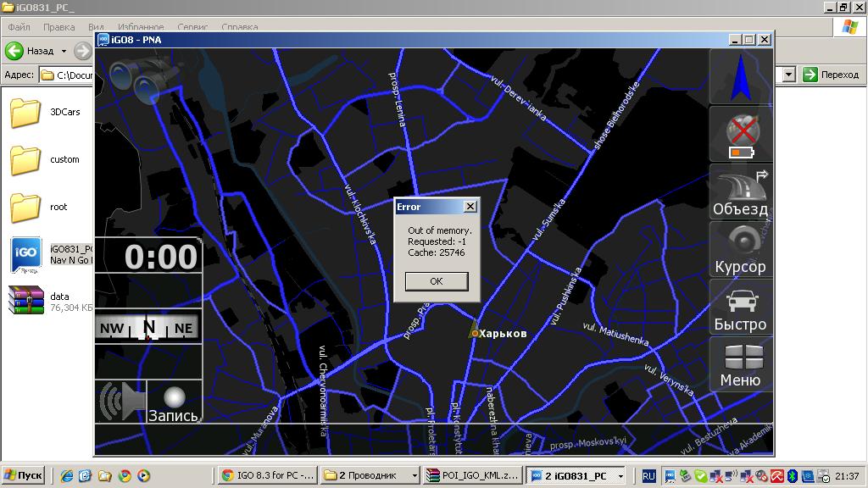Toggle the Запись track recording button

tap(174, 401)
